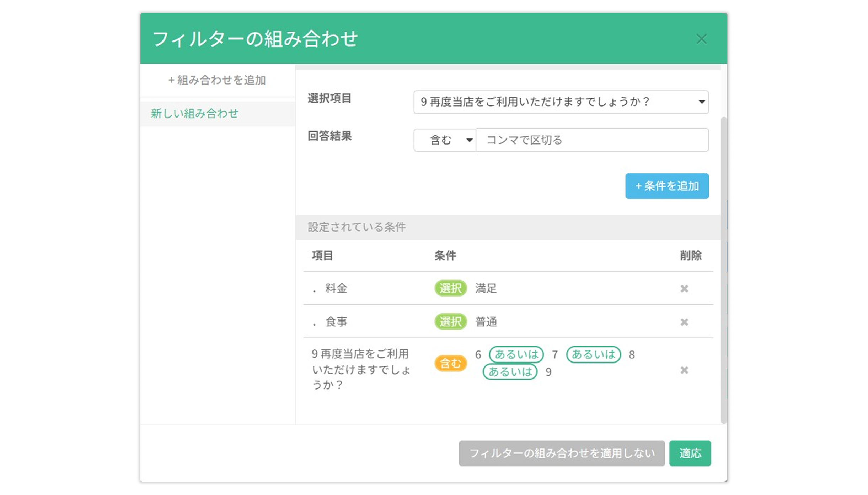The image size is (868, 495).
Task: Click the 食事 item cell
Action: (336, 322)
